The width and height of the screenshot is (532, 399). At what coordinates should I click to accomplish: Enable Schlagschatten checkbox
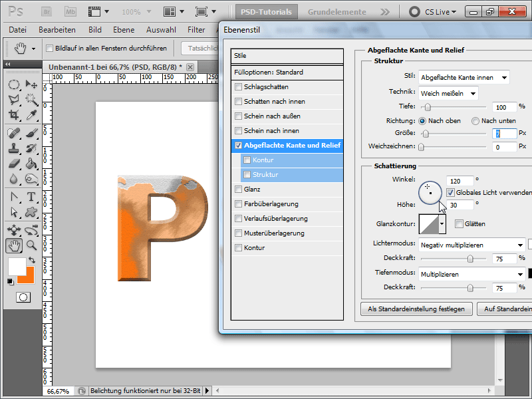coord(238,87)
